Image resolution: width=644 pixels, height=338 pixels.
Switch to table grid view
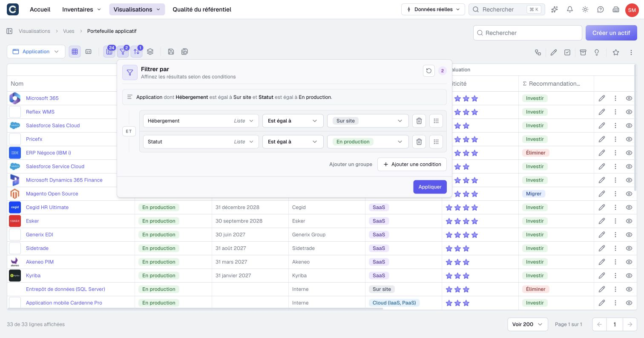(75, 52)
